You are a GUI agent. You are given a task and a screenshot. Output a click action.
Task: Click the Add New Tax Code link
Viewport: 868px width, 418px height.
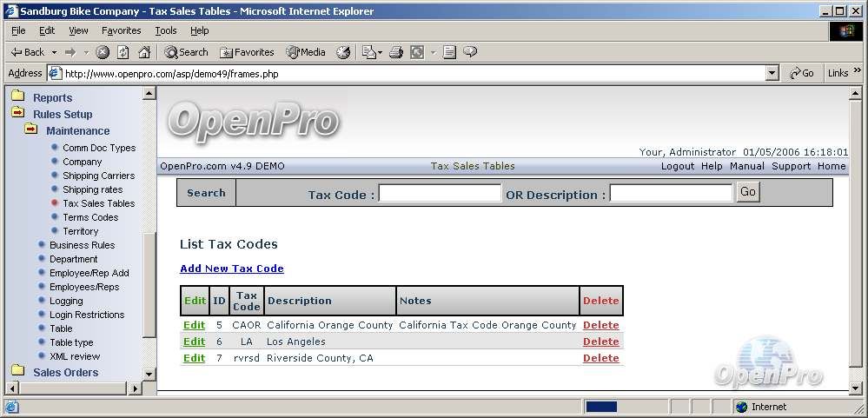click(x=231, y=269)
